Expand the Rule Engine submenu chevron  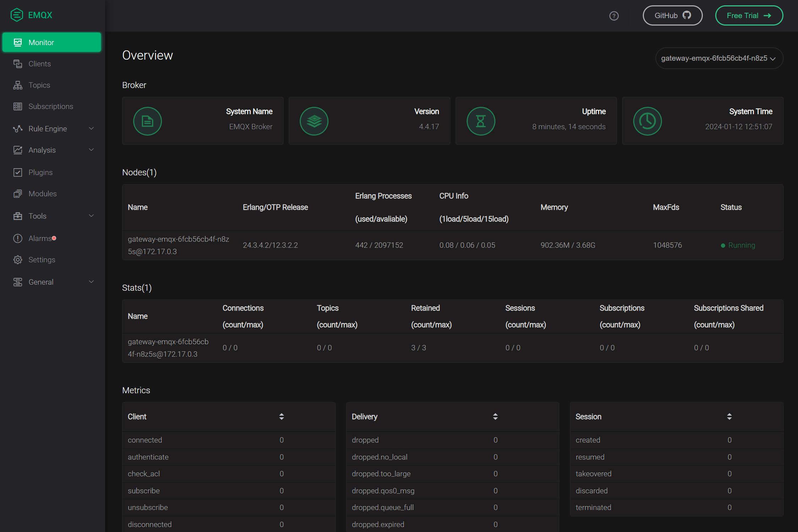pyautogui.click(x=91, y=128)
